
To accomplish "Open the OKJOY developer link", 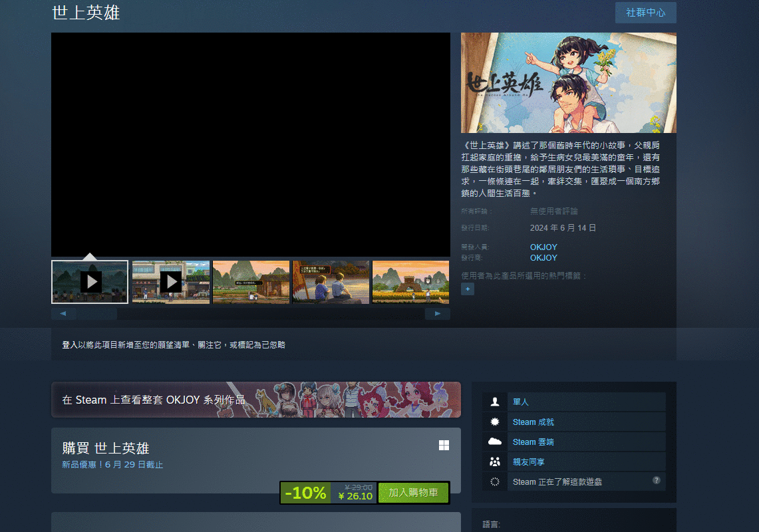I will (543, 247).
